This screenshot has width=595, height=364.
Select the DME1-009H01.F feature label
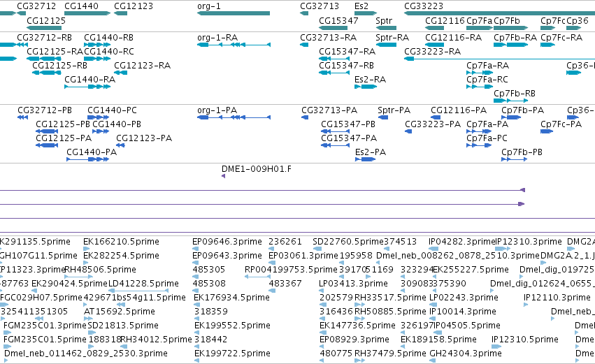pyautogui.click(x=257, y=169)
